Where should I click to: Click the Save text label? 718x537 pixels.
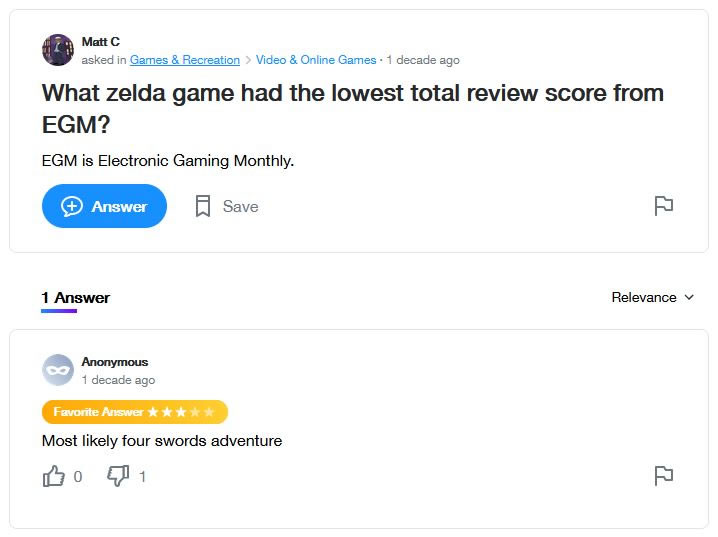[240, 206]
